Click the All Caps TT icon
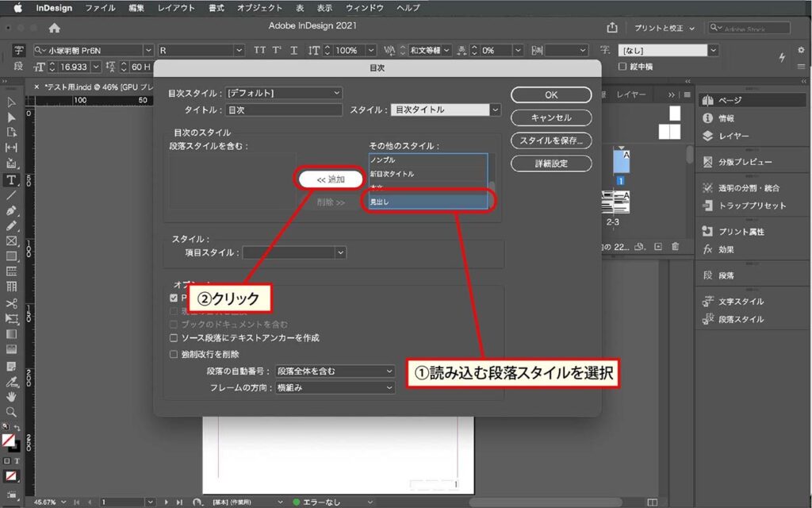This screenshot has height=508, width=812. pos(259,50)
